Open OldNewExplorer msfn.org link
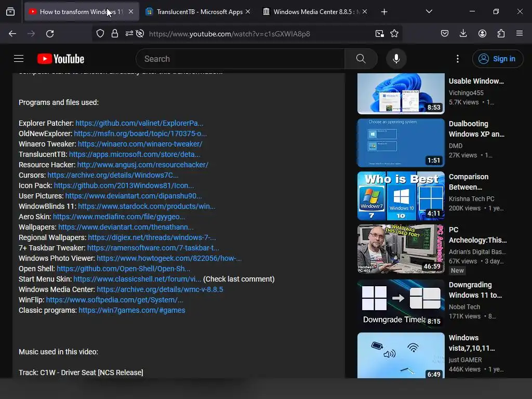The width and height of the screenshot is (532, 399). [x=140, y=134]
